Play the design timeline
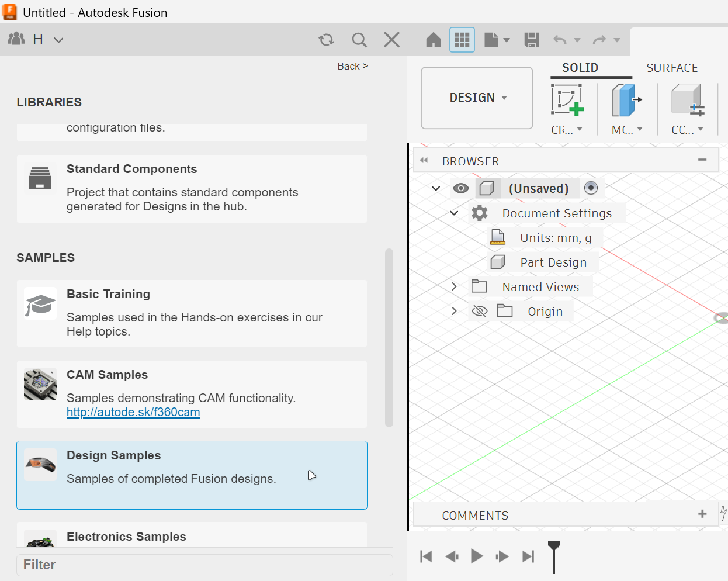Image resolution: width=728 pixels, height=581 pixels. [x=477, y=556]
